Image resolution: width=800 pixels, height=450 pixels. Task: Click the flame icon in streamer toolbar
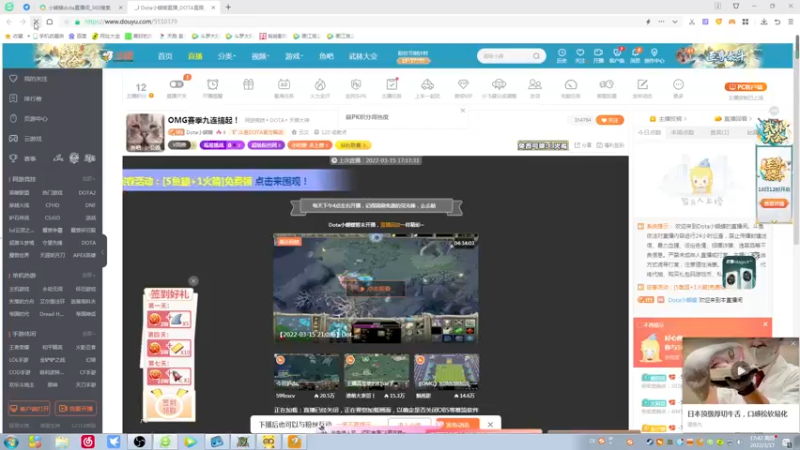coord(320,85)
